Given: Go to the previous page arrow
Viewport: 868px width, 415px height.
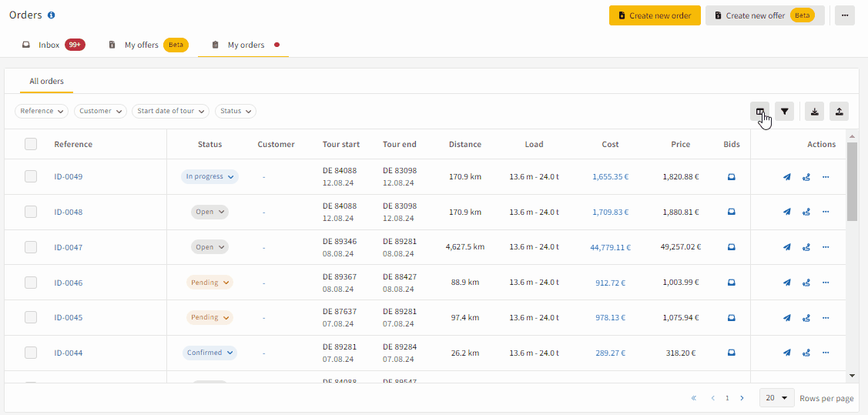Looking at the screenshot, I should click(x=713, y=398).
